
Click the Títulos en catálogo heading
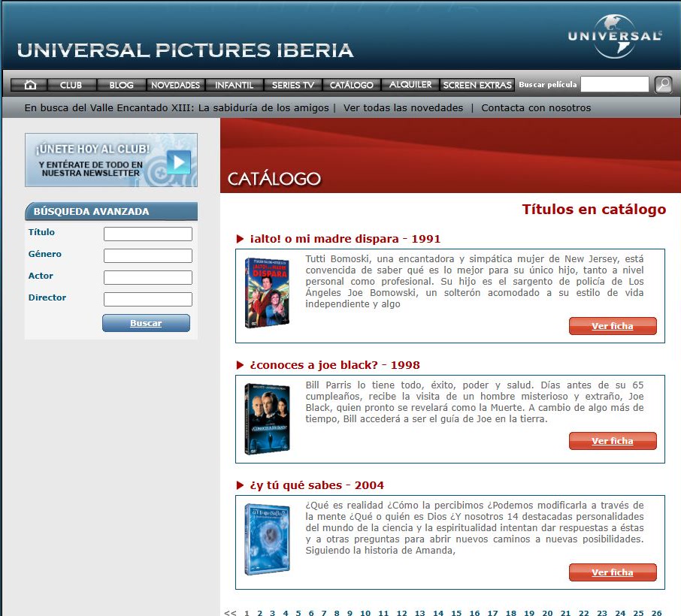pos(594,210)
